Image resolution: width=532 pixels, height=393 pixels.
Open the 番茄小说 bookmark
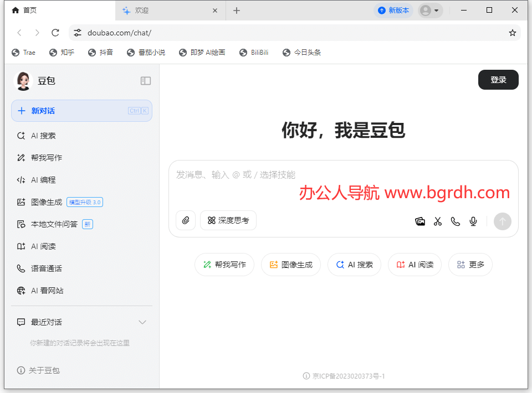point(146,53)
